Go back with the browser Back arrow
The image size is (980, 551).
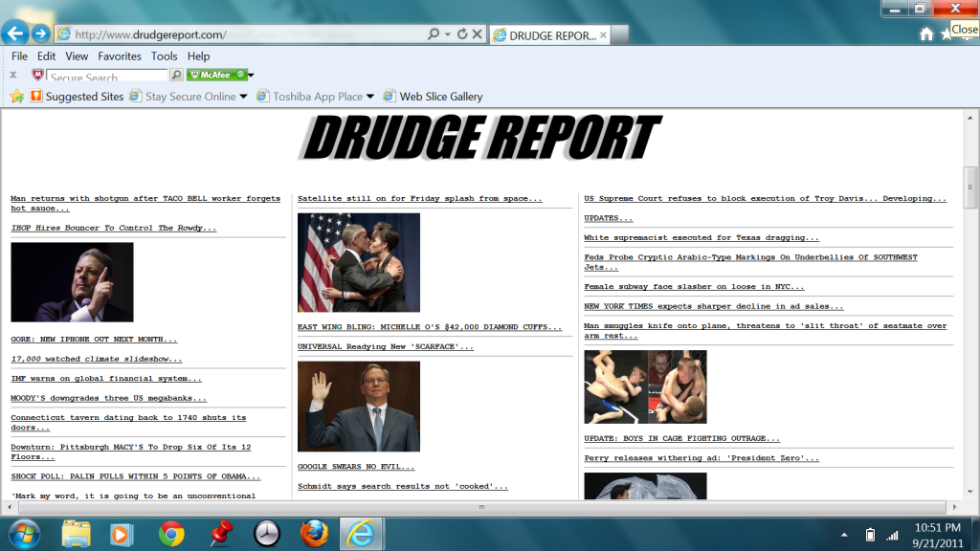pyautogui.click(x=15, y=33)
